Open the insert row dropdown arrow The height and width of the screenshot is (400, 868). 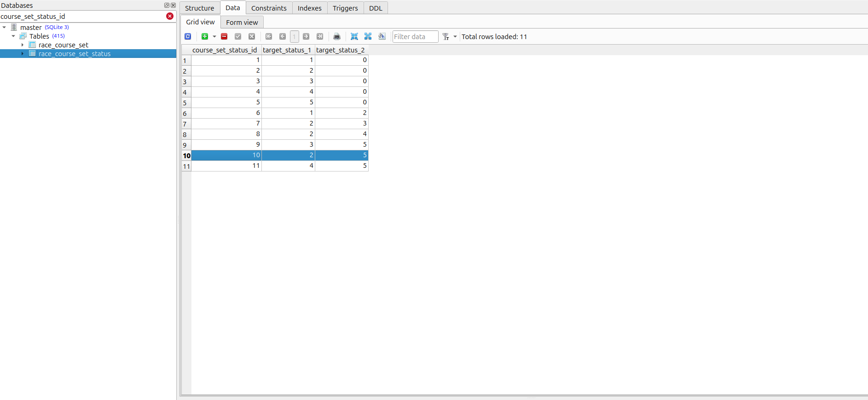click(214, 37)
